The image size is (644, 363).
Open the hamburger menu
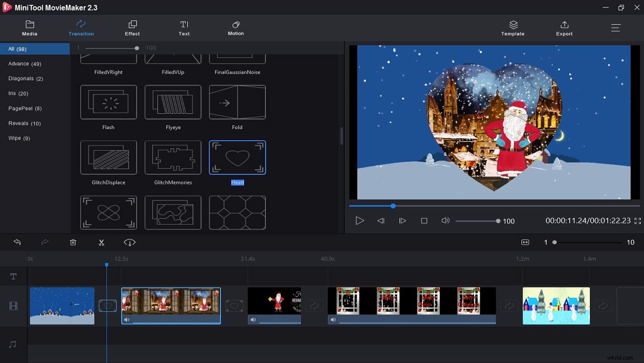coord(615,28)
